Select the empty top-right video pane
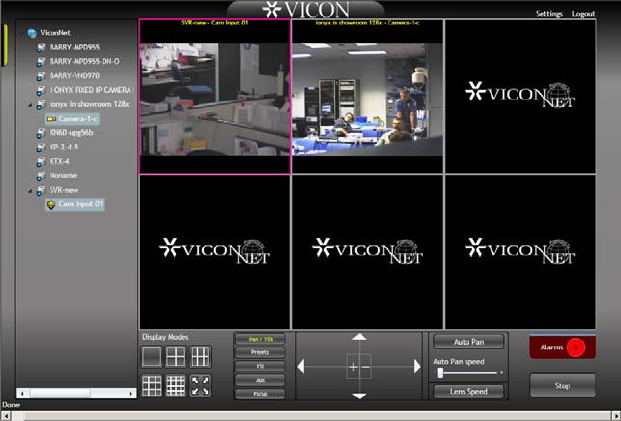This screenshot has width=621, height=421. pyautogui.click(x=520, y=96)
